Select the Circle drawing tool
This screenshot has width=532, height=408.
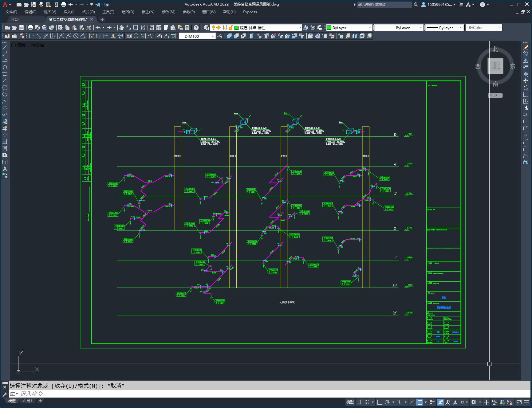click(x=5, y=88)
